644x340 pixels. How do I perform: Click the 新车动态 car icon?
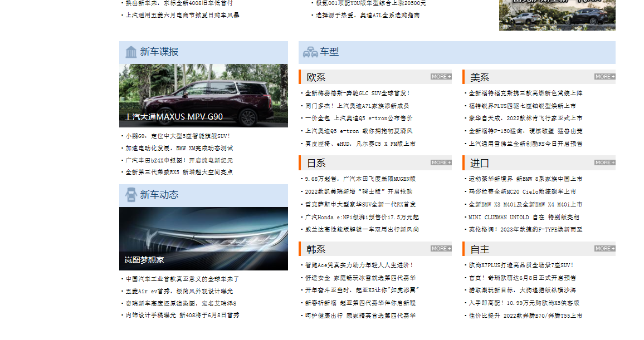pyautogui.click(x=131, y=195)
